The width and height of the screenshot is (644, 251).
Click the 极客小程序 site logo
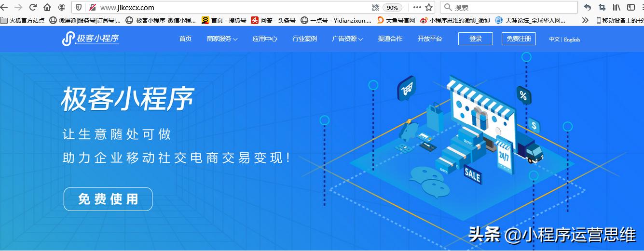click(x=91, y=39)
